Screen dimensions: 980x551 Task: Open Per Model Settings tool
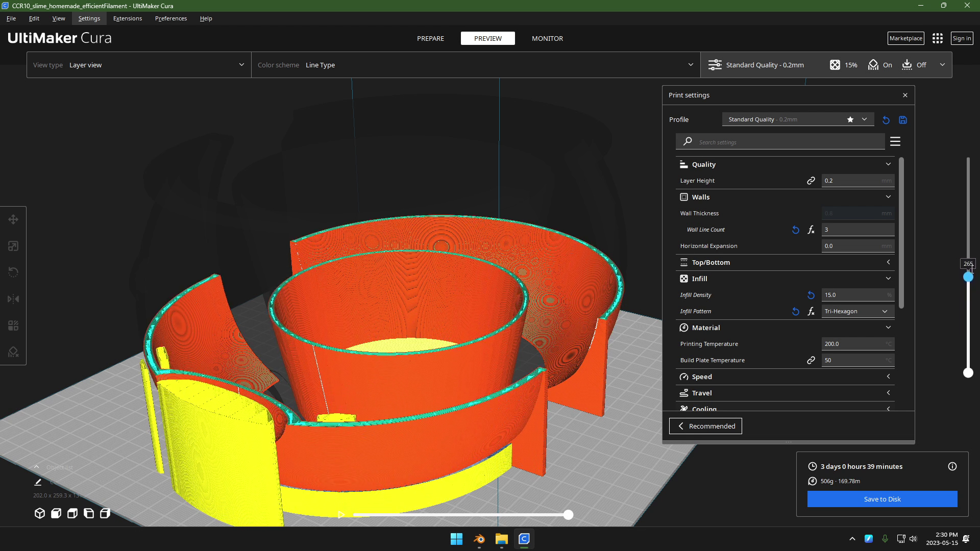pyautogui.click(x=13, y=325)
